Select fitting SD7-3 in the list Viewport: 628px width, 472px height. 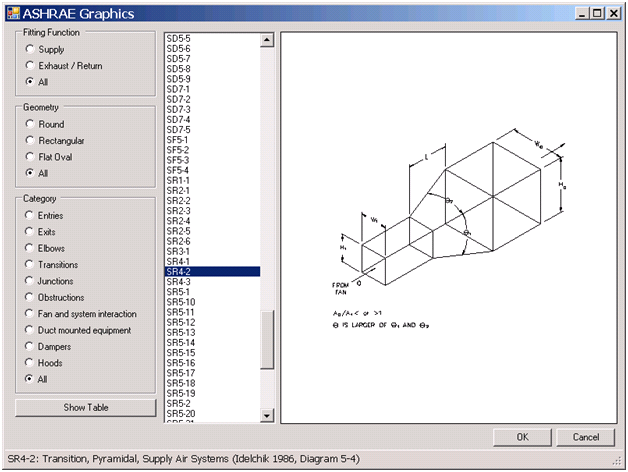(x=212, y=109)
